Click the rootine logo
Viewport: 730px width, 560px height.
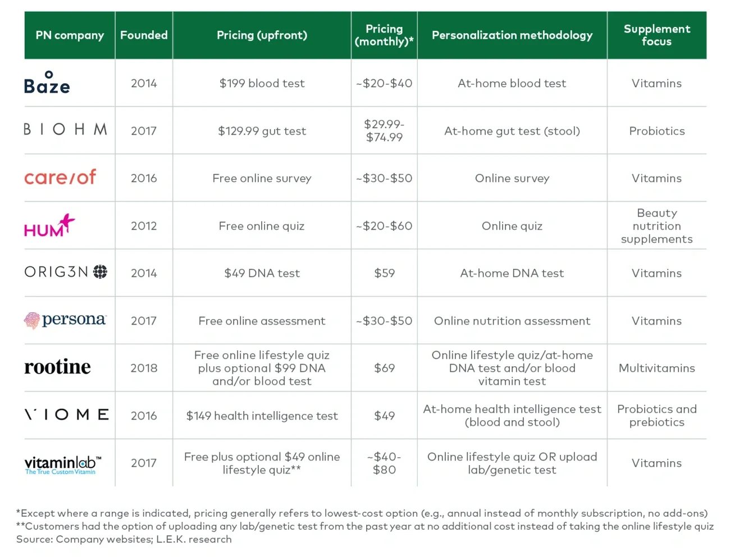pyautogui.click(x=57, y=367)
